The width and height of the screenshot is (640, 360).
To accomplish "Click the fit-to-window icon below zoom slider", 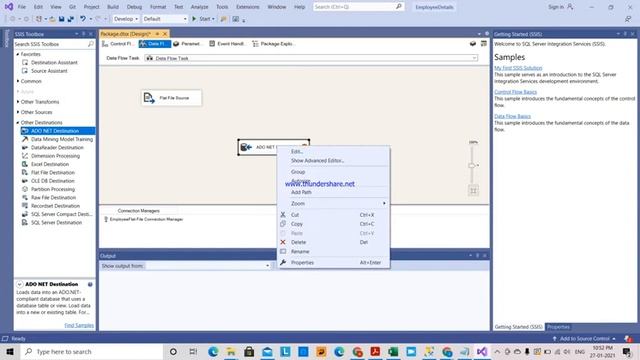I will [x=473, y=191].
